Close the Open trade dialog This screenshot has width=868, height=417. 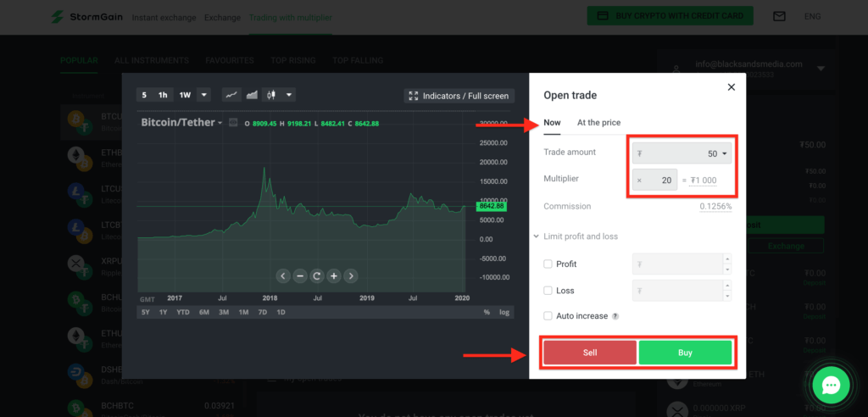click(x=732, y=87)
